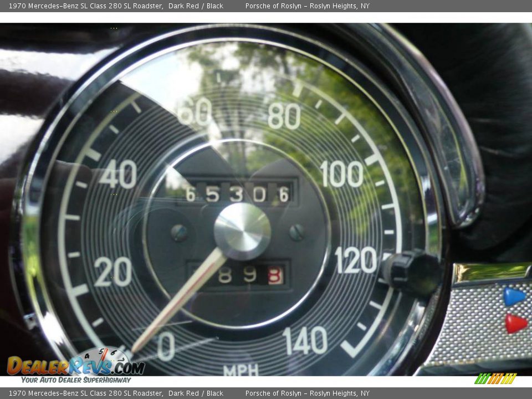Click top 'Porsche of Roslyn - Roslyn Heights, NY' text
532x399 pixels.
(308, 6)
